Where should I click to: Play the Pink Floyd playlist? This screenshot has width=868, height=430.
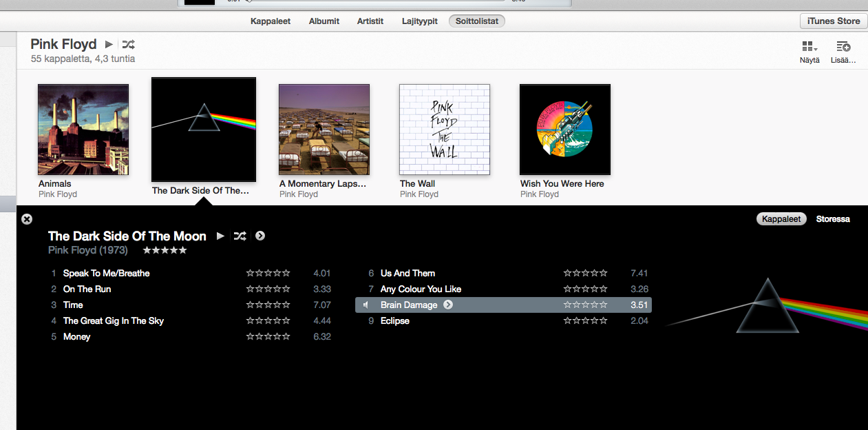[109, 44]
